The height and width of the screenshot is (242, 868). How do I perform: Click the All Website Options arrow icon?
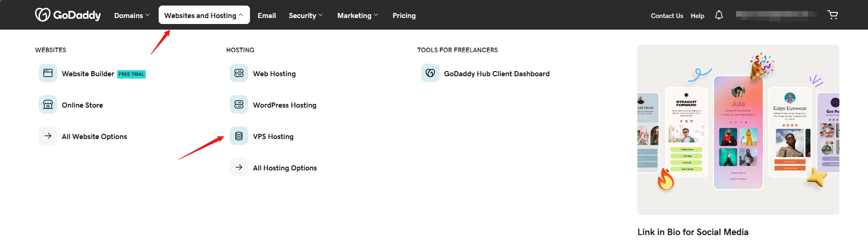click(48, 136)
